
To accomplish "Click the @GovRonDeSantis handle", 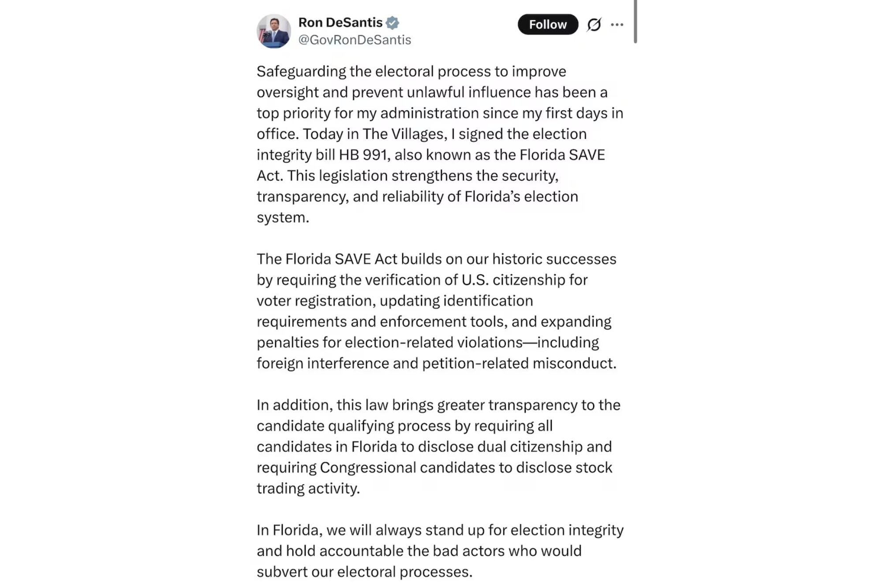I will (354, 40).
